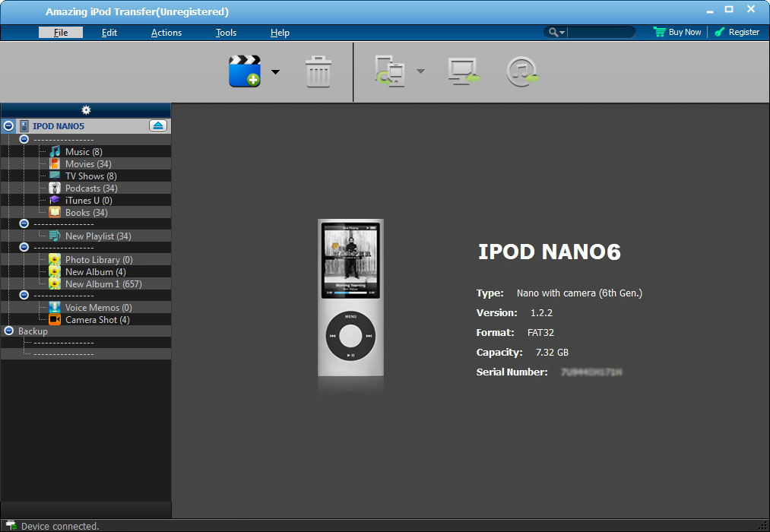770x532 pixels.
Task: Eject the IPOD NANO5 device
Action: tap(158, 125)
